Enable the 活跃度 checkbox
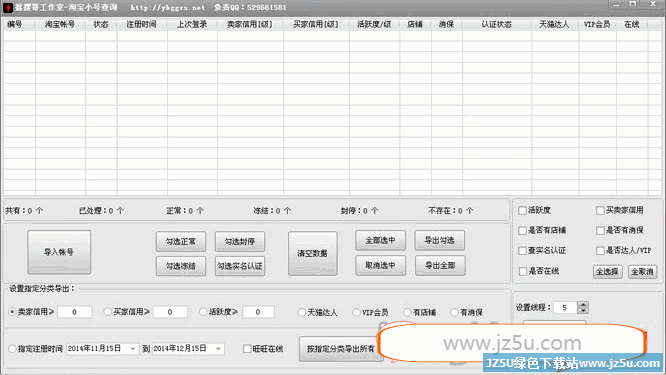Image resolution: width=666 pixels, height=375 pixels. point(522,210)
